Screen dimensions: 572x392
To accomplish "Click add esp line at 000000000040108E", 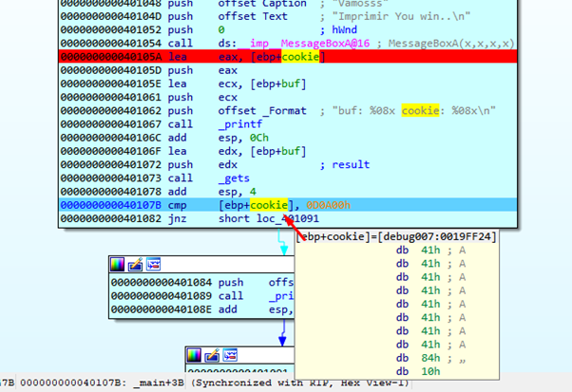I will [x=201, y=309].
